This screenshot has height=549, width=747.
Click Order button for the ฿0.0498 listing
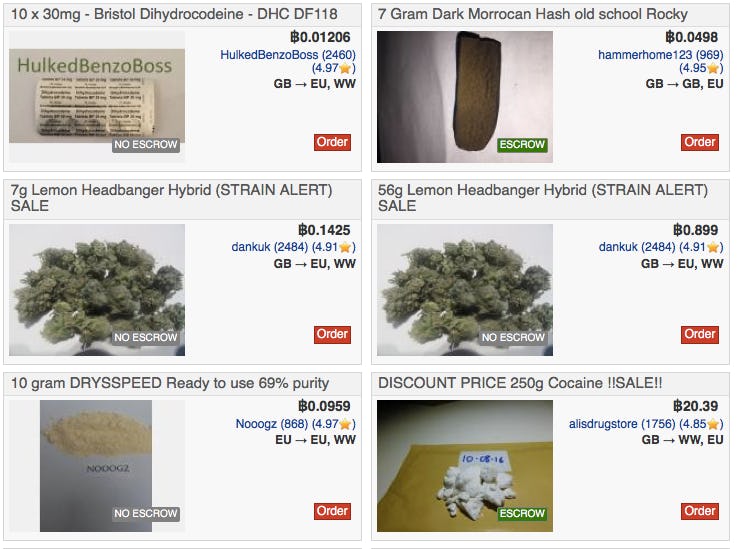coord(699,142)
